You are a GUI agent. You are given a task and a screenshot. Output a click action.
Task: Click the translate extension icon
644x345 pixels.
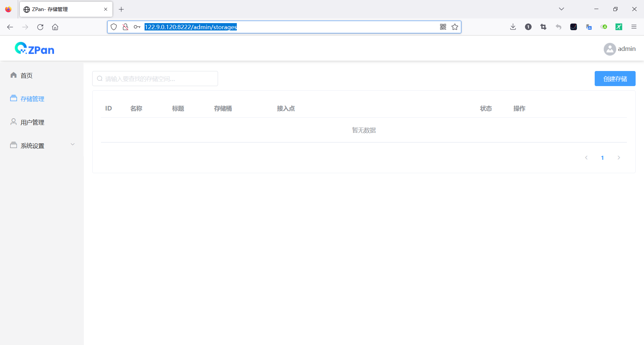[589, 27]
